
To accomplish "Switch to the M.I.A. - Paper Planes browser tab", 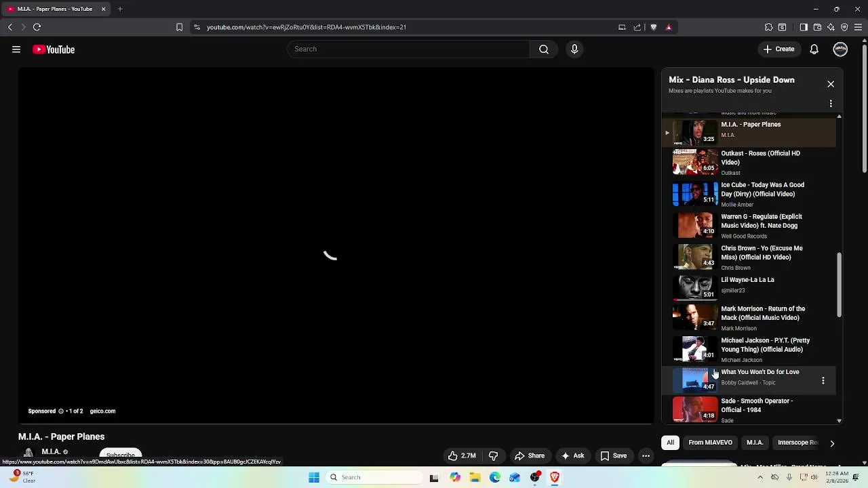I will coord(56,9).
